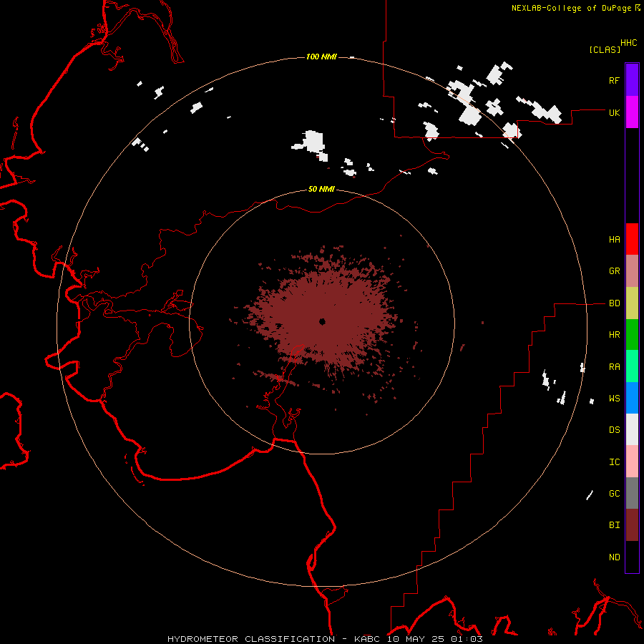Click the 10 MAY 25 date
This screenshot has width=644, height=644.
[x=416, y=639]
